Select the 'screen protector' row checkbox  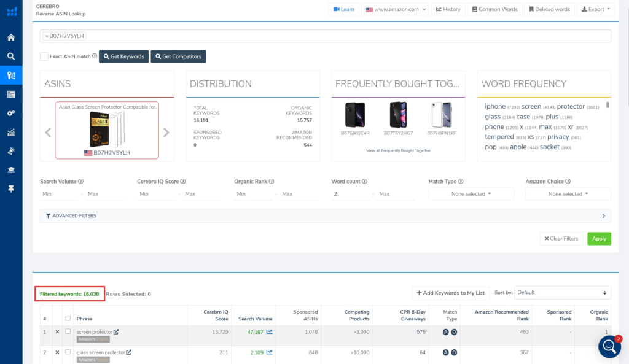(68, 331)
